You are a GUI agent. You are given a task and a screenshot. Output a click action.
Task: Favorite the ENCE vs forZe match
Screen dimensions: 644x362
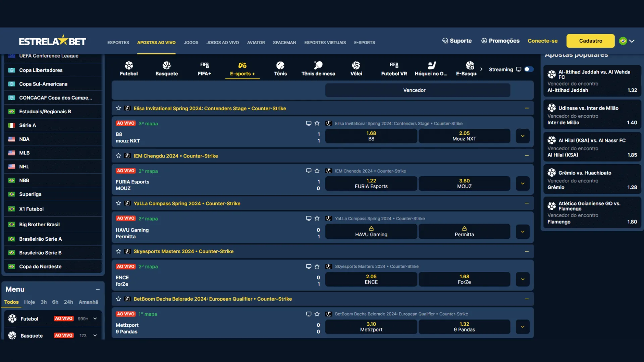[x=317, y=266]
